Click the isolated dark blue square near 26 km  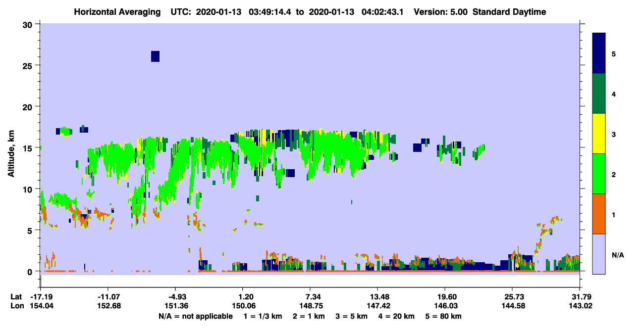click(155, 56)
